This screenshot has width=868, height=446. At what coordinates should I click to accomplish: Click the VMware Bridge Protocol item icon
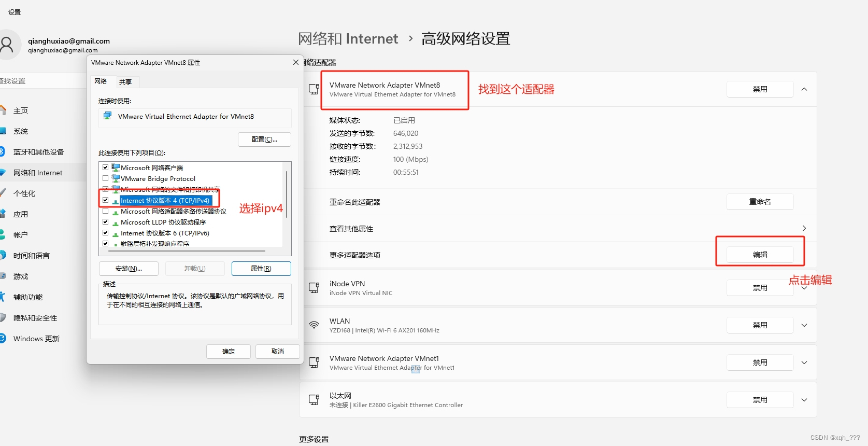(116, 178)
